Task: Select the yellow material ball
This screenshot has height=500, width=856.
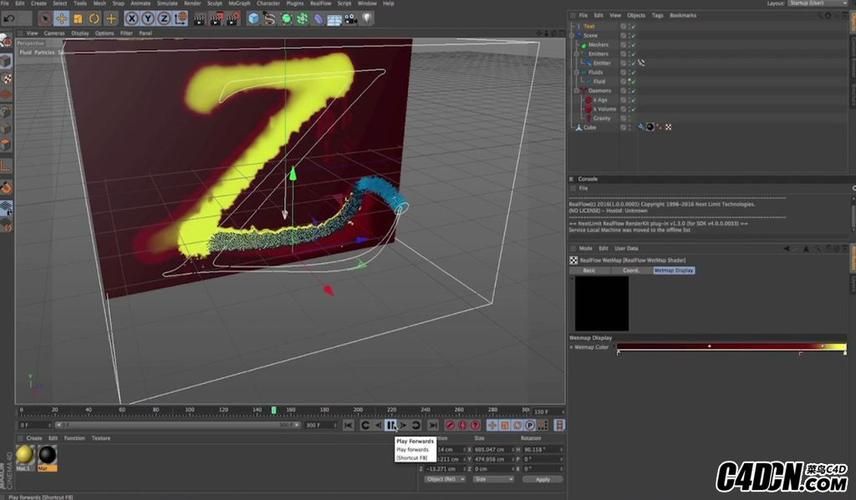Action: click(x=25, y=455)
